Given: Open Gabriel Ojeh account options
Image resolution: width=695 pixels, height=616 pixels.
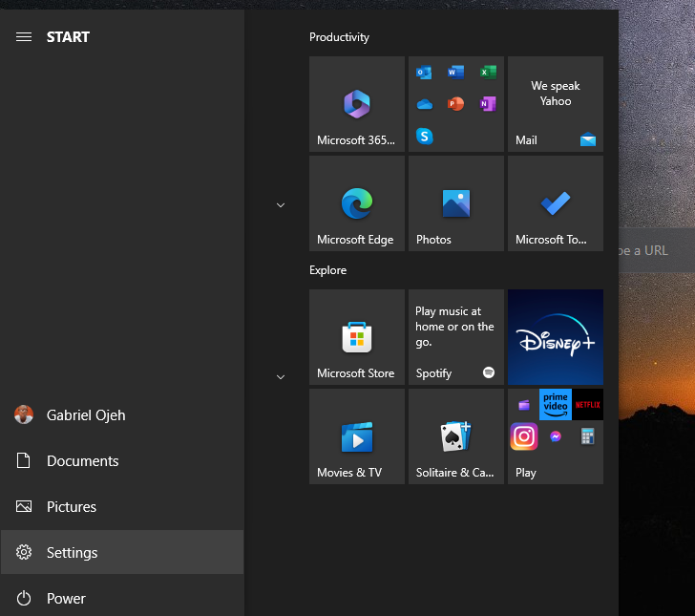Looking at the screenshot, I should (122, 415).
